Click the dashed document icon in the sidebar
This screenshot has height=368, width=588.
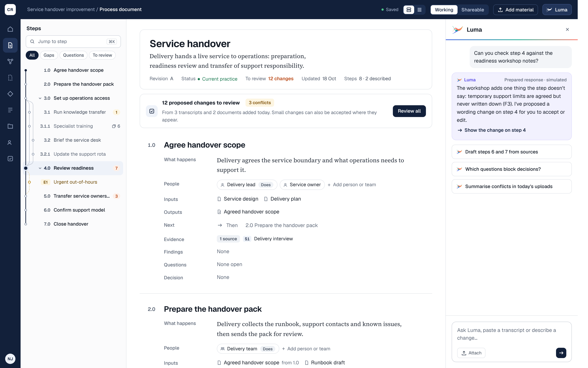10,78
